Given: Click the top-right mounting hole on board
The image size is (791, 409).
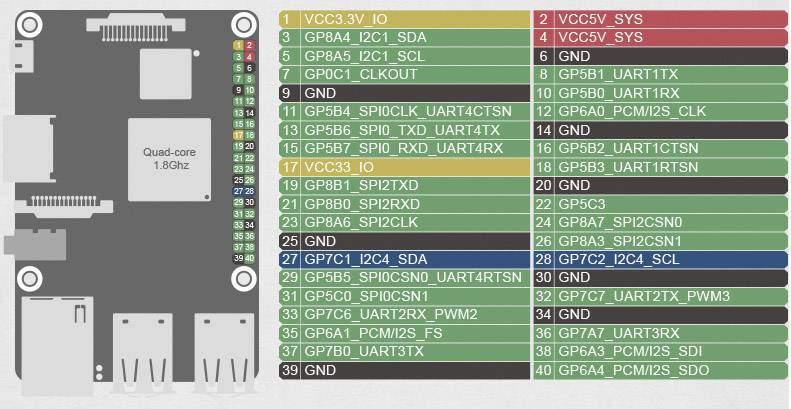Looking at the screenshot, I should coord(242,24).
